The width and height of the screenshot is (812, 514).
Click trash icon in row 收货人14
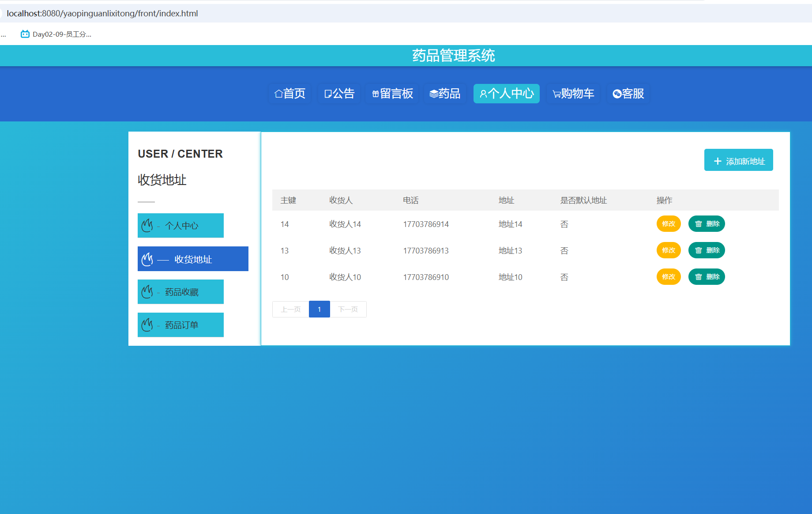(x=699, y=224)
